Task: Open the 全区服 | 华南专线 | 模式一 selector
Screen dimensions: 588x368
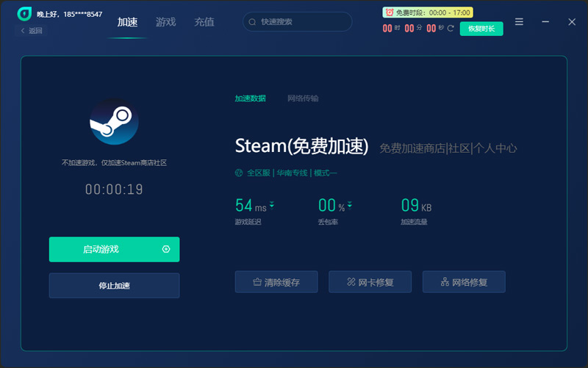Action: coord(286,173)
